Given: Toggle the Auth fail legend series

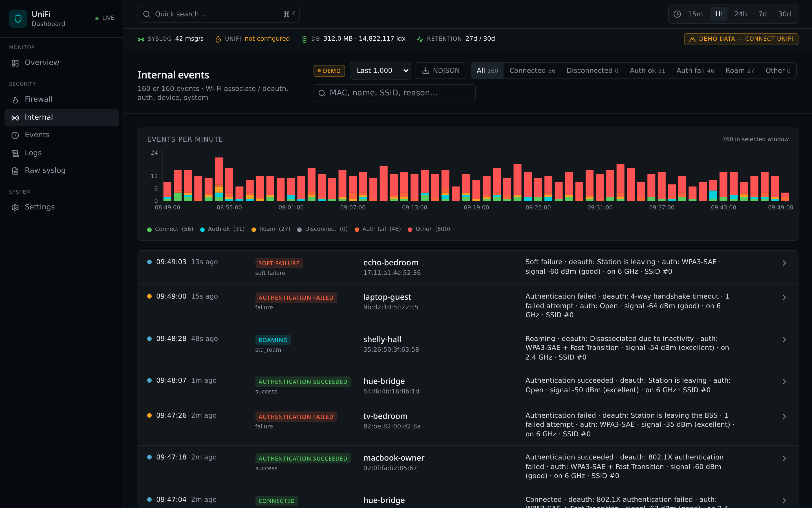Looking at the screenshot, I should click(x=378, y=229).
